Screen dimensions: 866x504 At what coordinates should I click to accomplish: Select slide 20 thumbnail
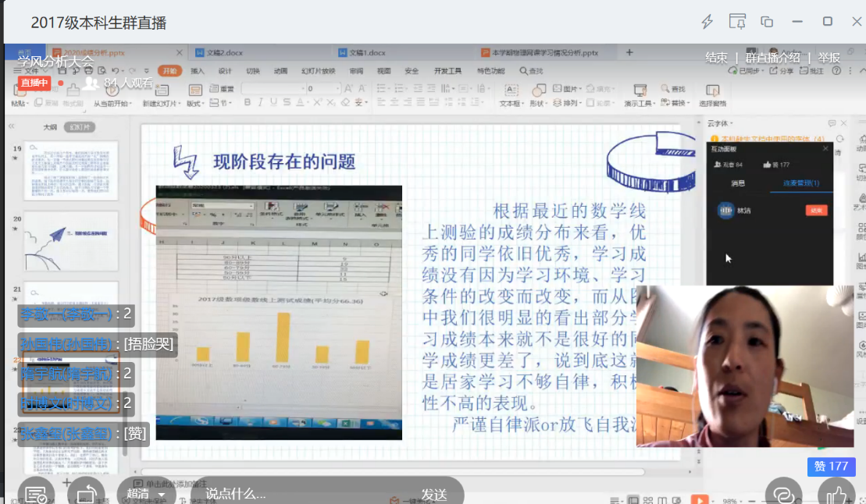70,241
